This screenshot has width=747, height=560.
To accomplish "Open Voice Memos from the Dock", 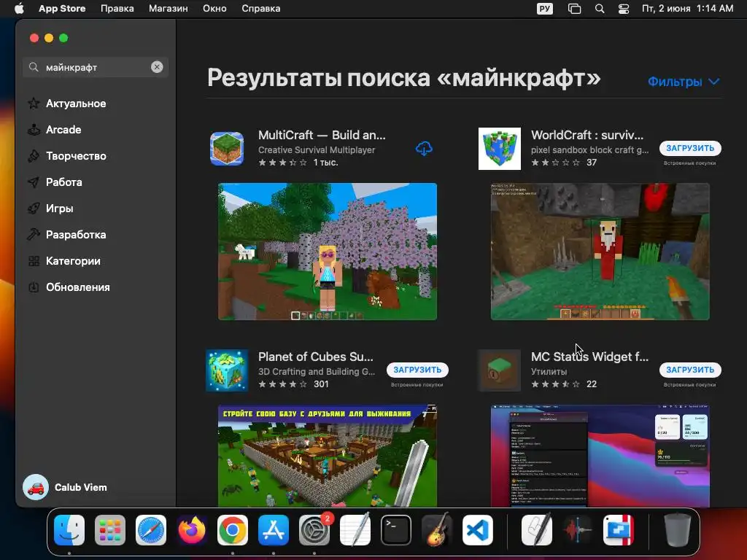I will [578, 530].
